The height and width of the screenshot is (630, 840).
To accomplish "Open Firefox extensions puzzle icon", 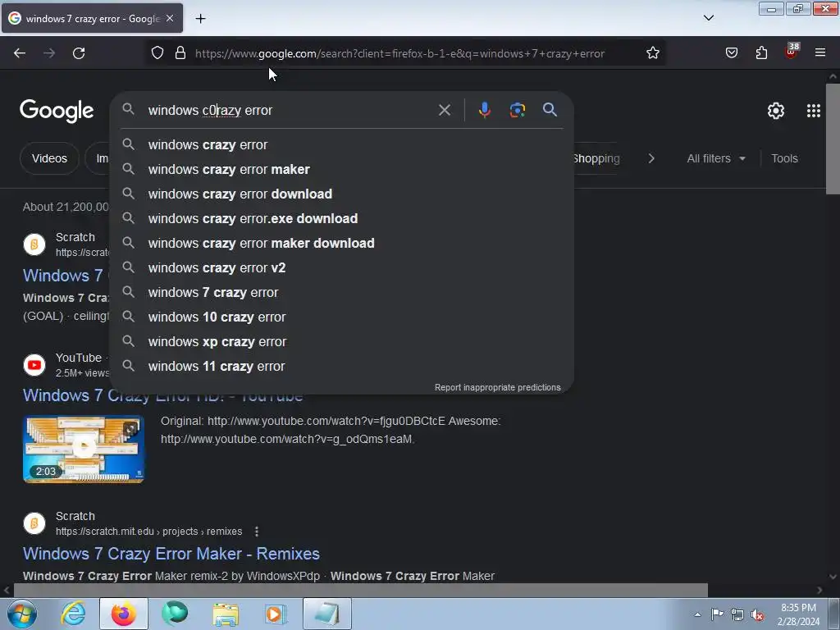I will pos(761,53).
